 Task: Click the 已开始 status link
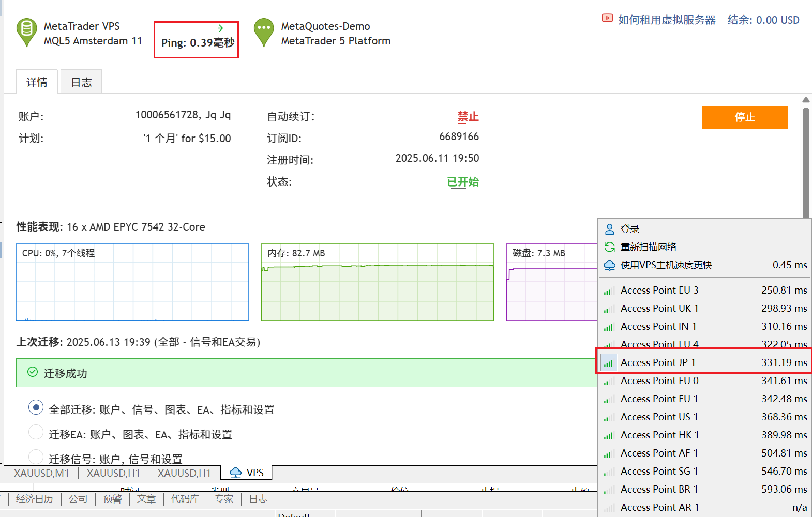(x=463, y=182)
